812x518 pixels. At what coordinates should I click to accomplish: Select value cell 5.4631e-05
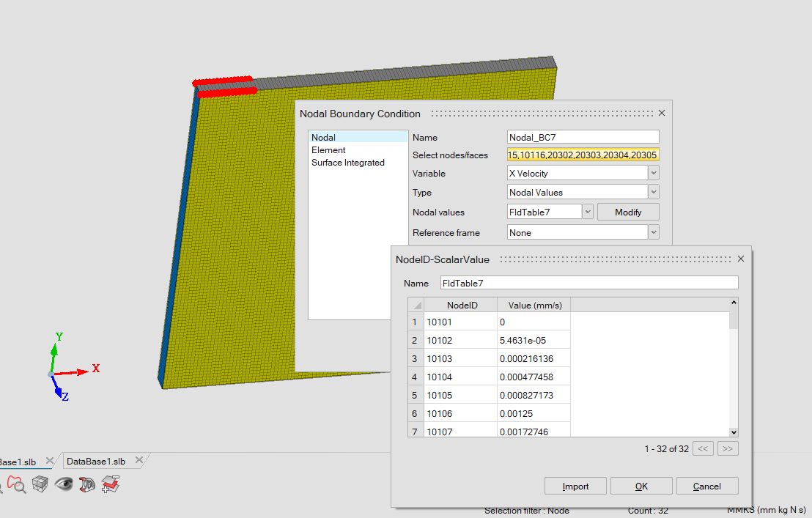(534, 341)
